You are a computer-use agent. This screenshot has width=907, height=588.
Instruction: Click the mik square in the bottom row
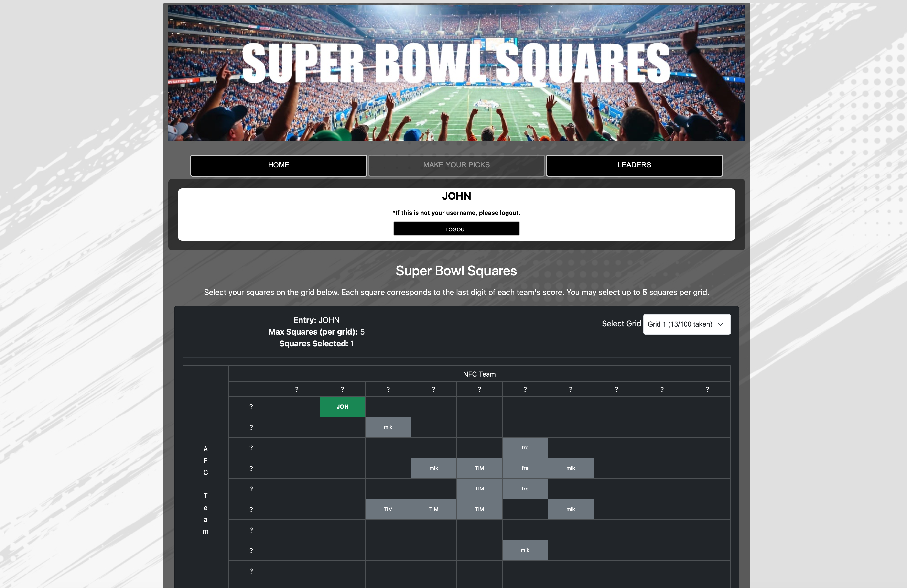(525, 550)
